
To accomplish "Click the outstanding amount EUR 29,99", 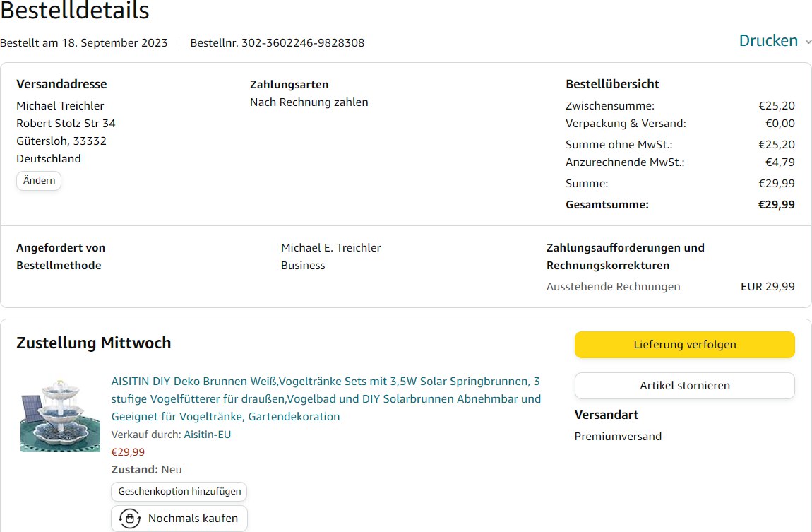I will tap(767, 287).
